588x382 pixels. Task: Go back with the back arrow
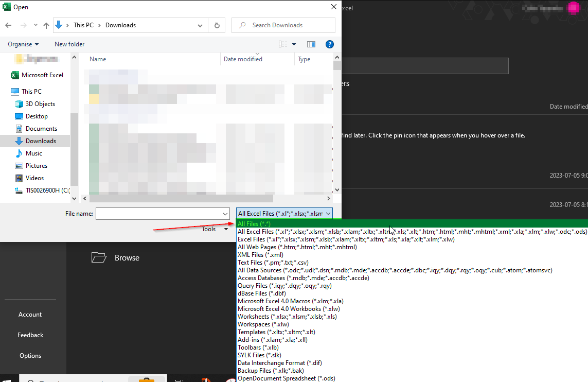[x=9, y=25]
